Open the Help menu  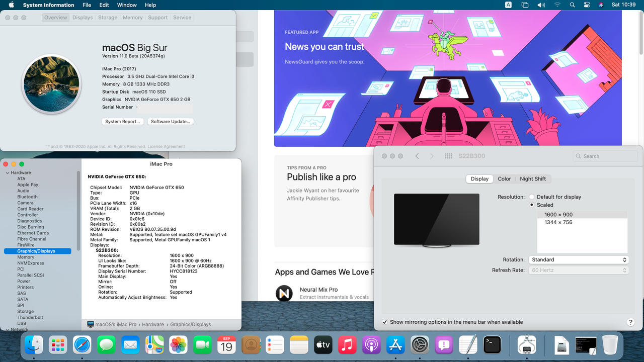click(x=150, y=5)
